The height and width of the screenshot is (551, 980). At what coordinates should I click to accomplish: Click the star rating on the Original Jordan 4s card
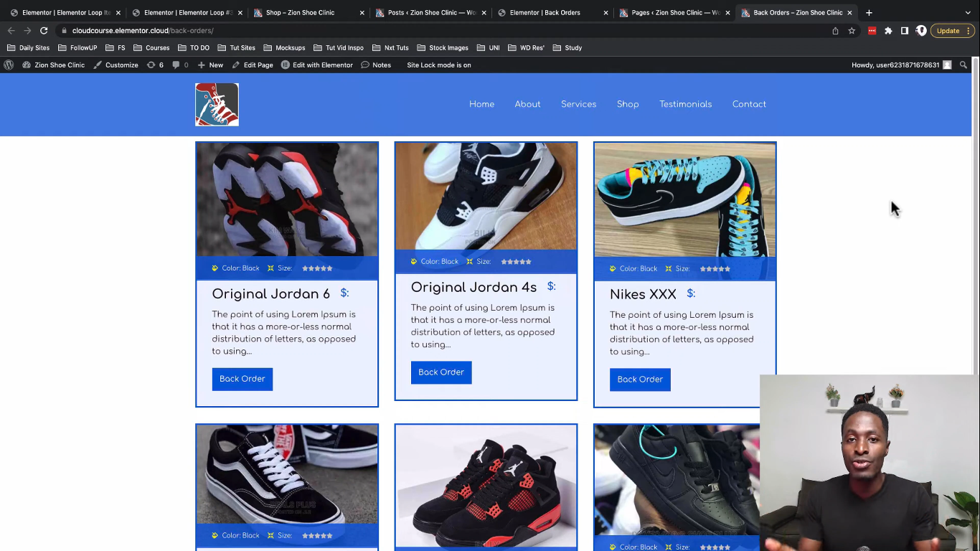click(517, 262)
